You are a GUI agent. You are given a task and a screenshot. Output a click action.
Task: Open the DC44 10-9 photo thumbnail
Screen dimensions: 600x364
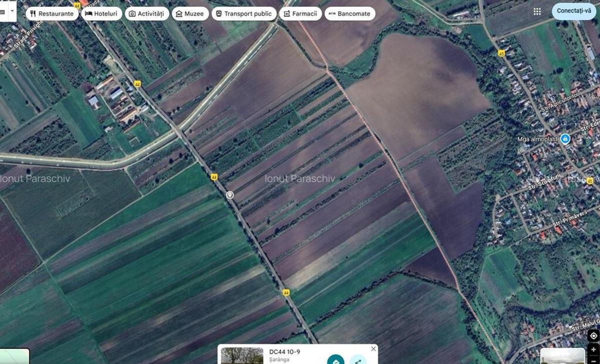(242, 356)
